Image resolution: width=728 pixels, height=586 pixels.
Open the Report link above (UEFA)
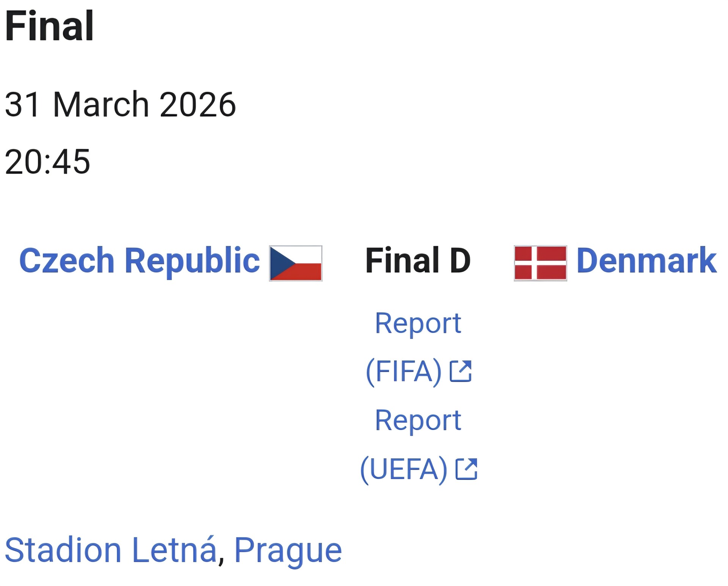tap(418, 420)
